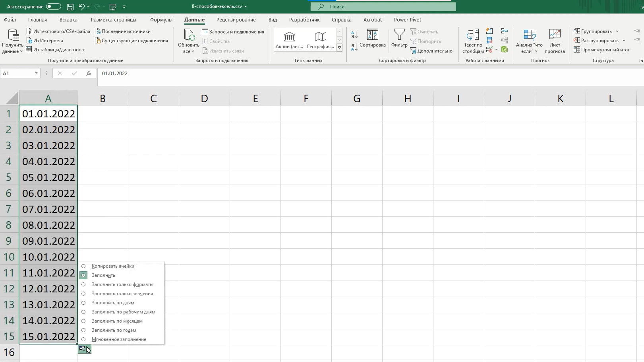
Task: Open the 'Файл' menu tab
Action: coord(10,20)
